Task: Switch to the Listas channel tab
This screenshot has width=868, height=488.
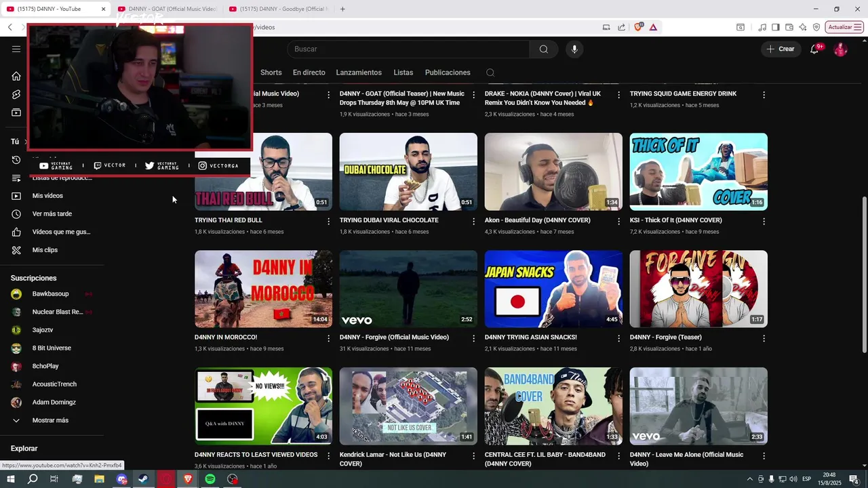Action: [403, 73]
